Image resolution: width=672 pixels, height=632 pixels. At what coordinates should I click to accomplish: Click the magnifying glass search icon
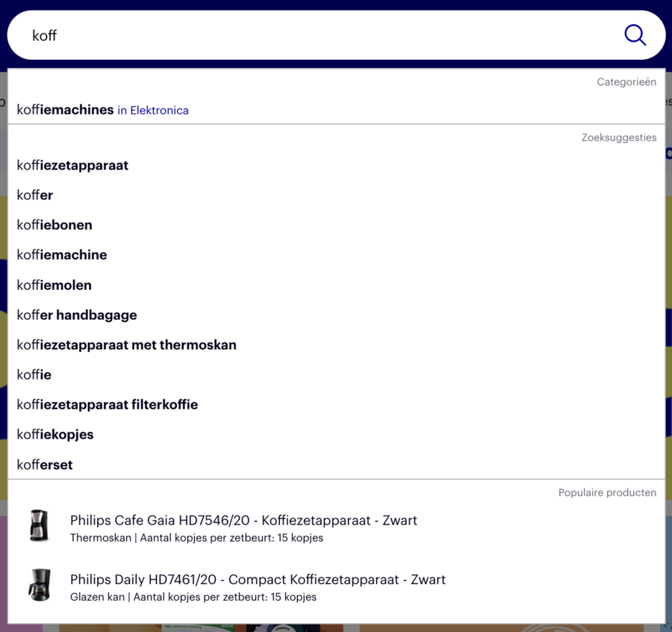click(634, 34)
